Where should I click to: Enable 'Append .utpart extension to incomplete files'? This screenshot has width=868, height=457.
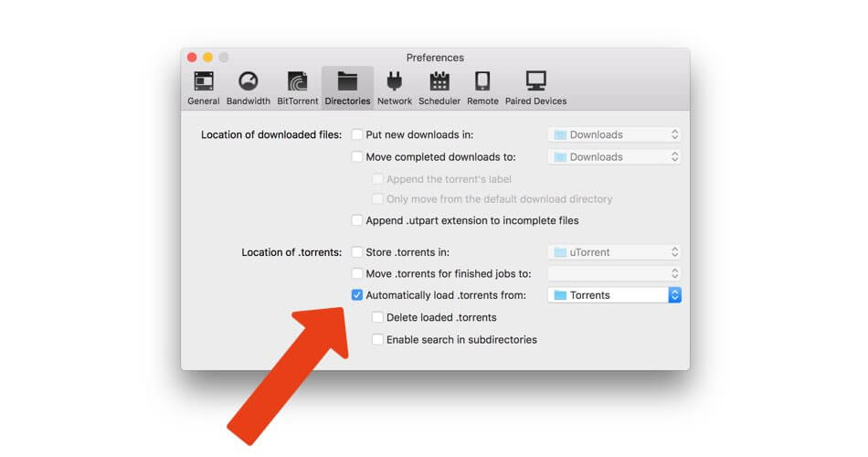pyautogui.click(x=357, y=220)
